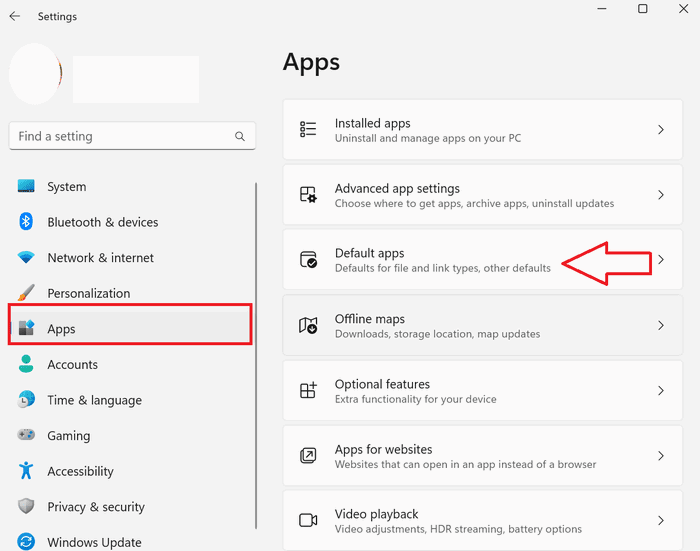Screen dimensions: 700x551
Task: Open Apps for websites page
Action: pos(483,455)
